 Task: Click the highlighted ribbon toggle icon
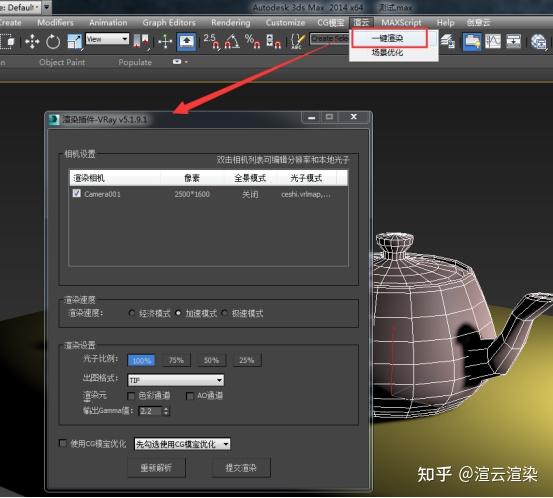point(472,42)
